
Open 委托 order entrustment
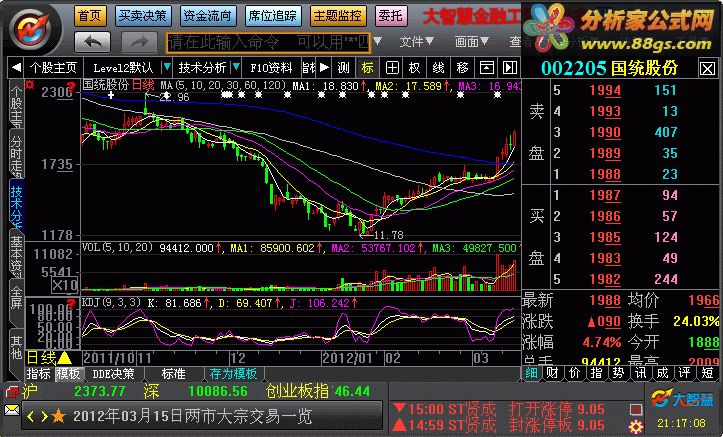click(390, 16)
